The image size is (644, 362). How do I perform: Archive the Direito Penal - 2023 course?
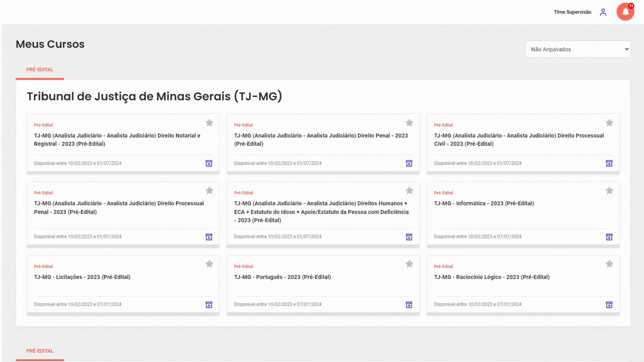[409, 163]
